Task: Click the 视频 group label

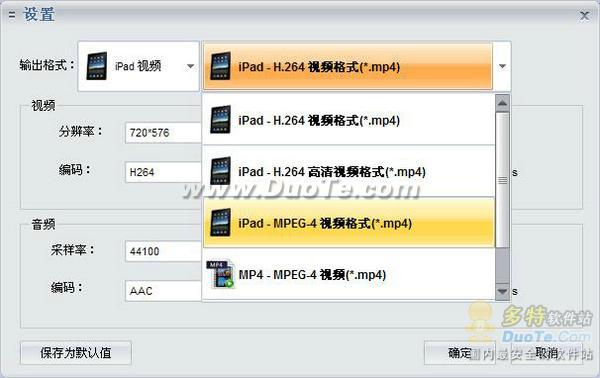Action: [x=43, y=106]
